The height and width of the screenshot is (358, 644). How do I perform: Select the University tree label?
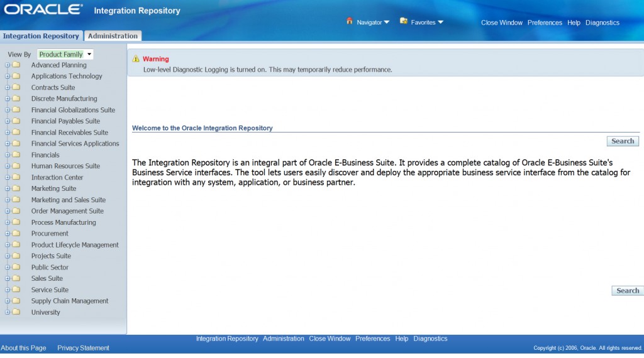45,312
